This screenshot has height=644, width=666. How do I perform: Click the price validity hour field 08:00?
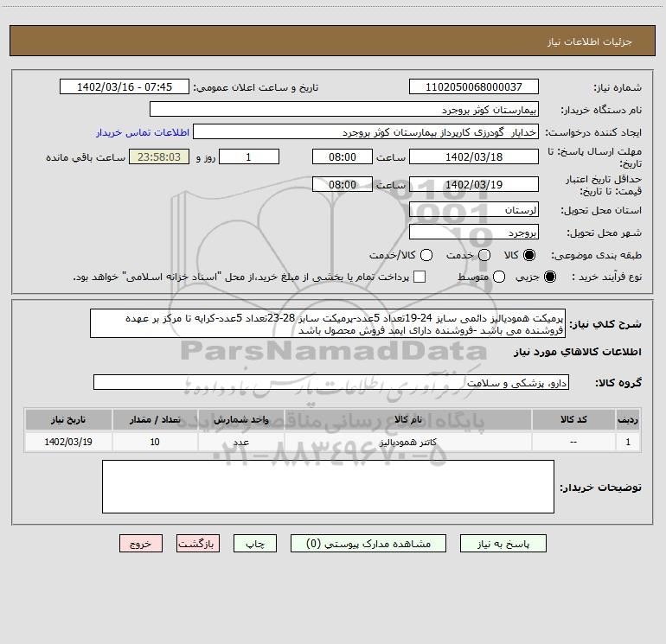(343, 184)
